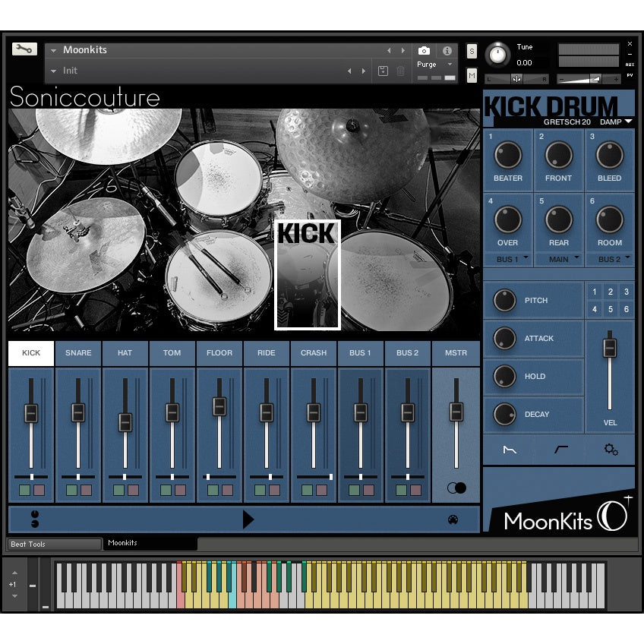Open the gear settings icon

pos(611,450)
